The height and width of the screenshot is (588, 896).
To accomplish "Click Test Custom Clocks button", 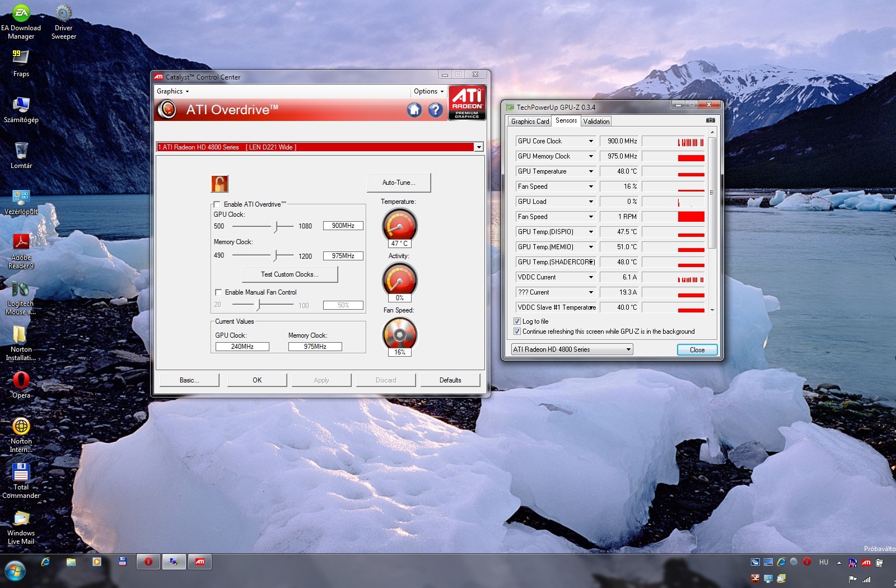I will [290, 274].
